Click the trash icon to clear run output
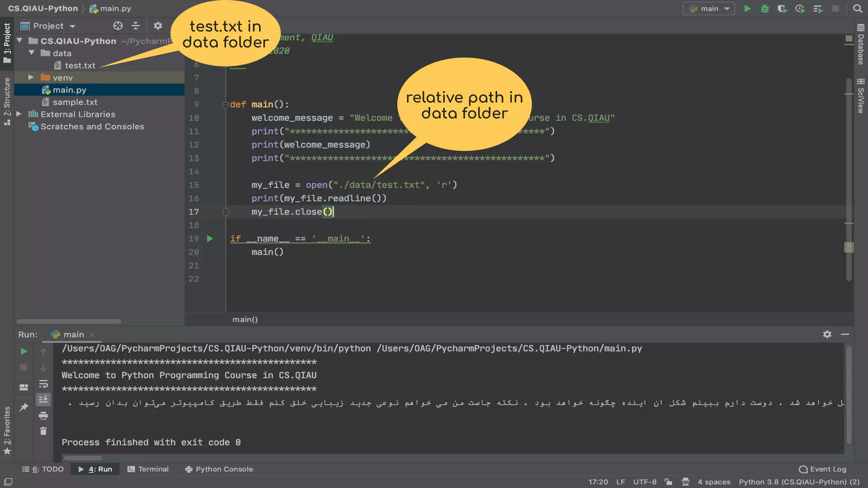868x488 pixels. pos(43,431)
